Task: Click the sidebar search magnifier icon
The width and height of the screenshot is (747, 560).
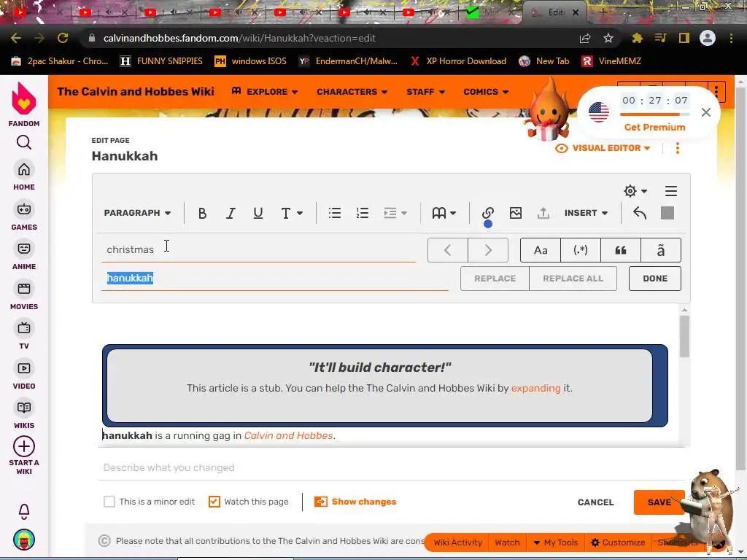Action: tap(24, 142)
